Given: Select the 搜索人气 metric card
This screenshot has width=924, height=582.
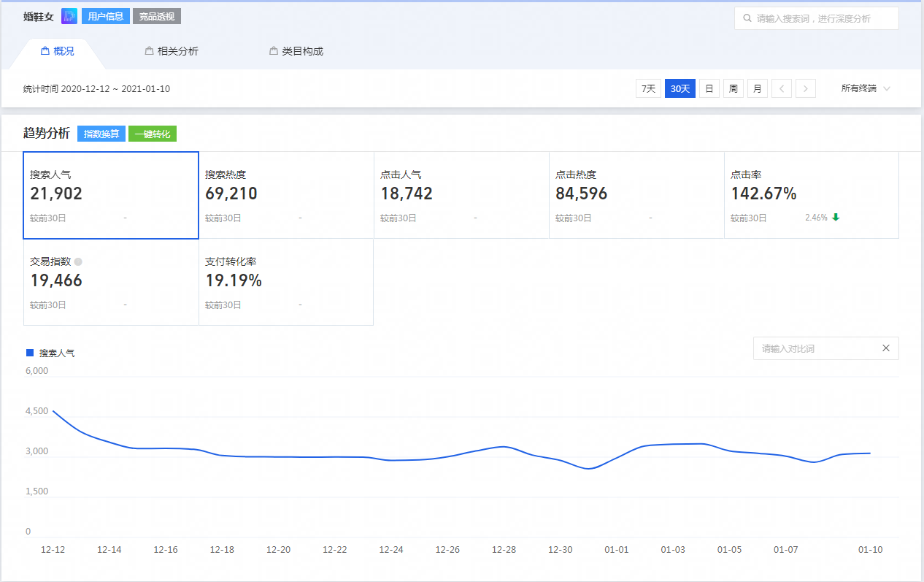Looking at the screenshot, I should tap(111, 195).
